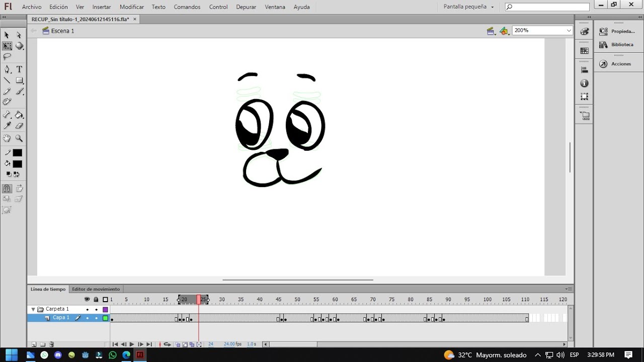Toggle Onion Skin button in timeline
Viewport: 644px width, 362px height.
click(178, 344)
